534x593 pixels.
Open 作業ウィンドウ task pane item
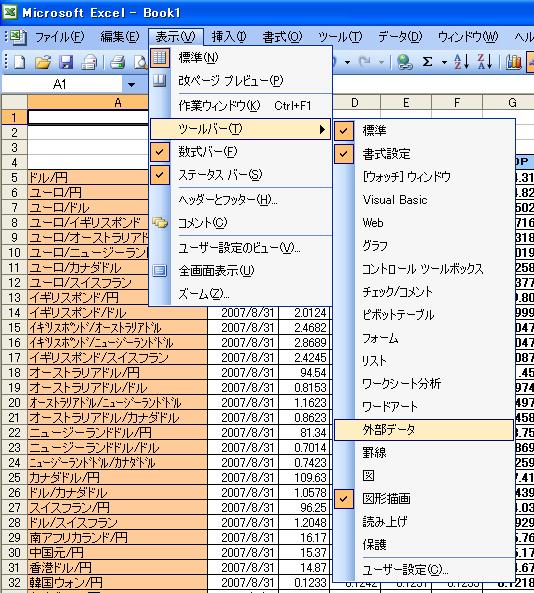tap(241, 106)
